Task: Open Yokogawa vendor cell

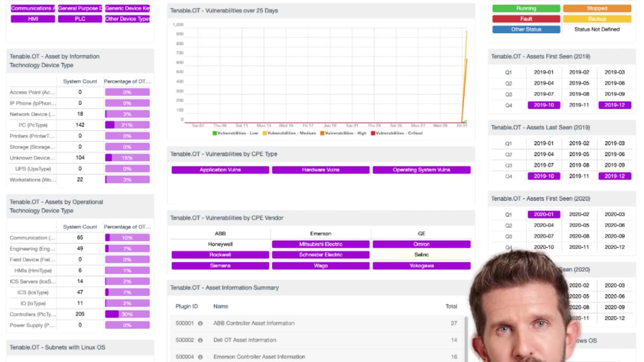Action: pos(422,265)
